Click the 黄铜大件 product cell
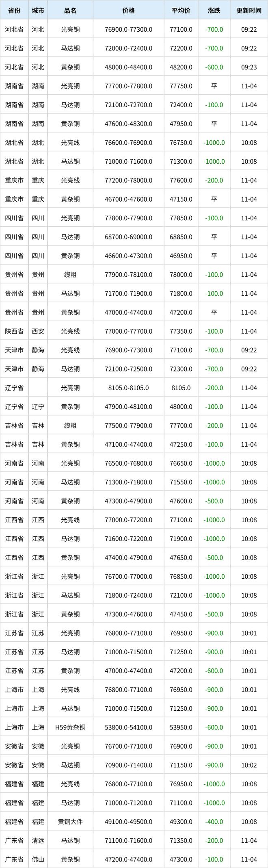Image resolution: width=268 pixels, height=868 pixels. click(70, 822)
